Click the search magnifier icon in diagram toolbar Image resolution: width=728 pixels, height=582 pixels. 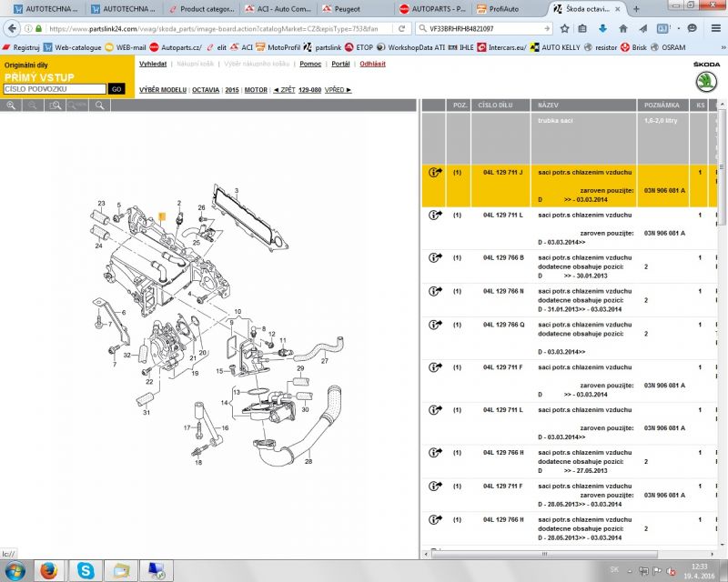click(99, 105)
